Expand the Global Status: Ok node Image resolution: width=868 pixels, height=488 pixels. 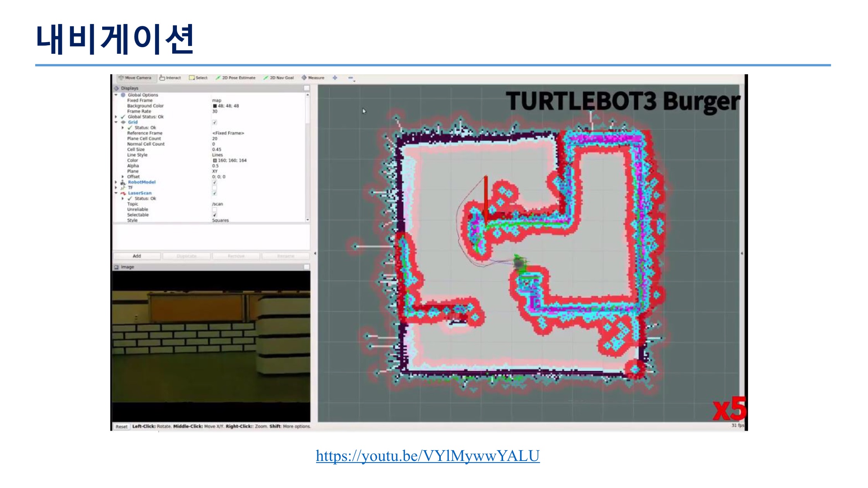[x=116, y=117]
